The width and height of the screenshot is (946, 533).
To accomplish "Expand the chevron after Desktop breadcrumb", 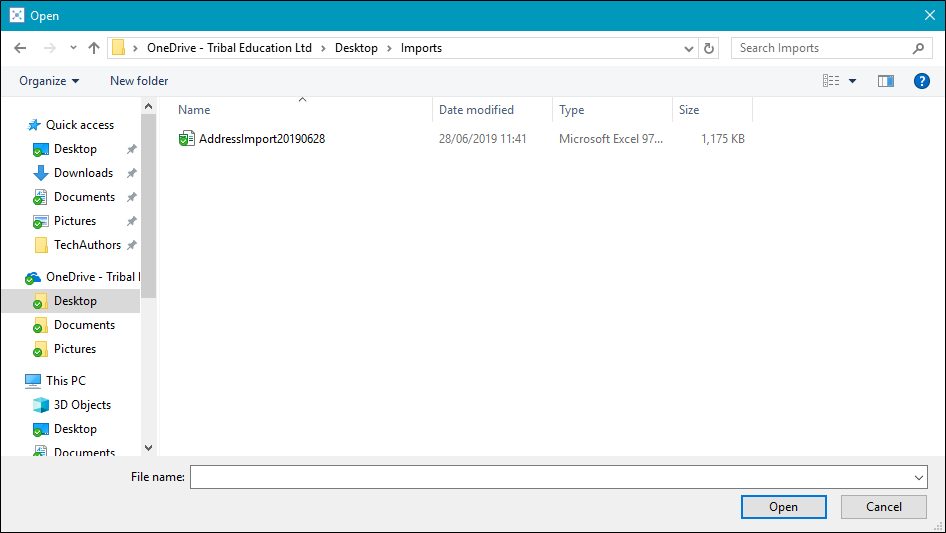I will (389, 48).
